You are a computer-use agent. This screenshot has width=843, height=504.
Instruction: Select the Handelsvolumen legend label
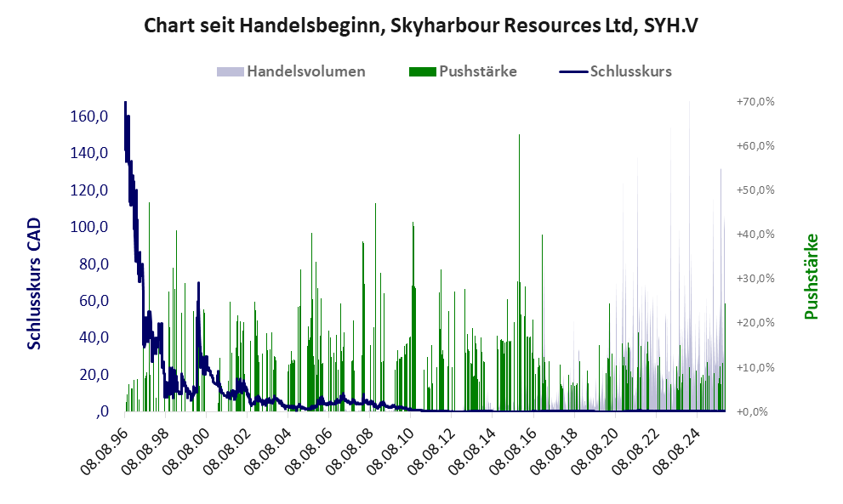point(305,71)
